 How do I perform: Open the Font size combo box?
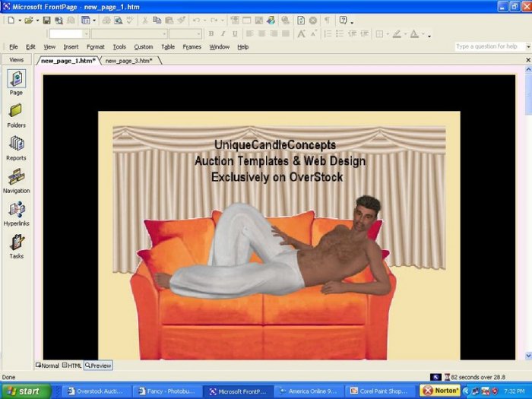(x=185, y=33)
